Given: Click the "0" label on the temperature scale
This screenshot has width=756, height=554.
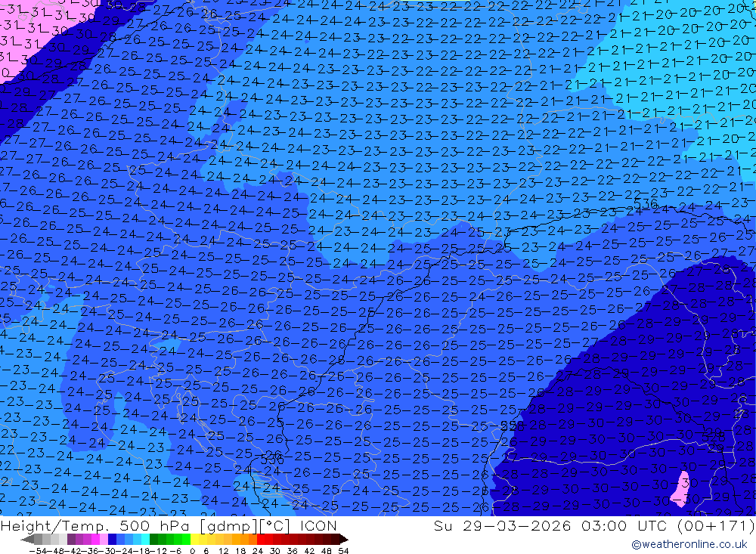Looking at the screenshot, I should (x=192, y=551).
